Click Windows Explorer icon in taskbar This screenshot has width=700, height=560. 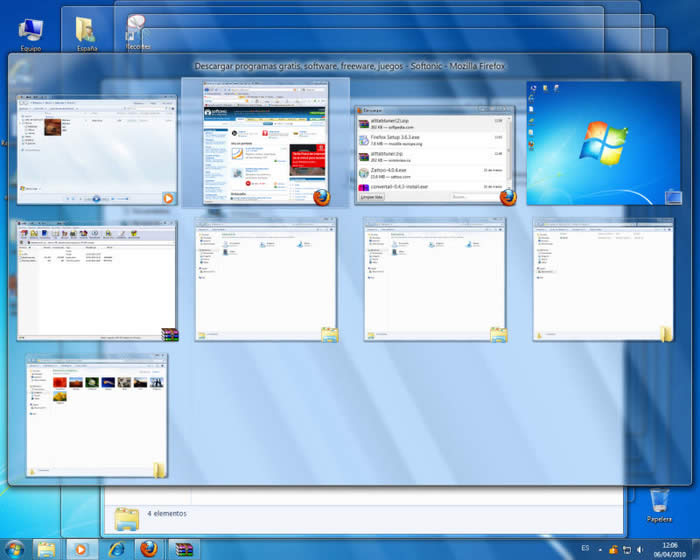(47, 549)
